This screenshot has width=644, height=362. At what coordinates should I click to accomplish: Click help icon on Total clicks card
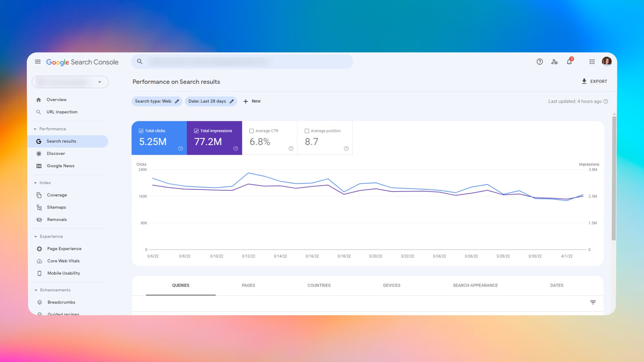point(180,149)
